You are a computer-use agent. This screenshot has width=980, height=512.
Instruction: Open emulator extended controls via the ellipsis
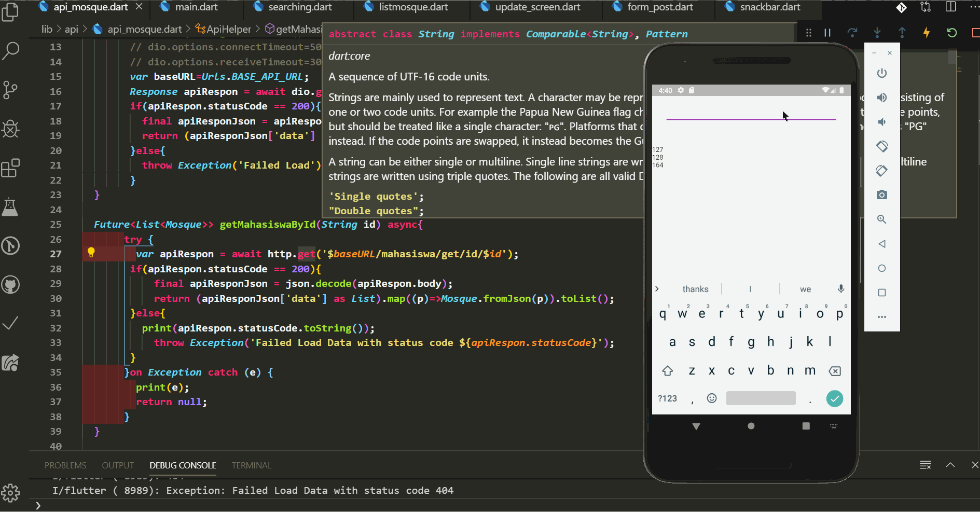point(882,317)
